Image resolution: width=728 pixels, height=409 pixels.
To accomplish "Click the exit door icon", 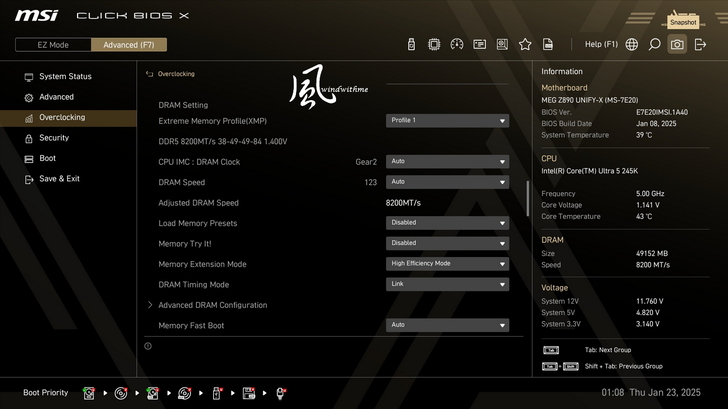I will pos(700,44).
